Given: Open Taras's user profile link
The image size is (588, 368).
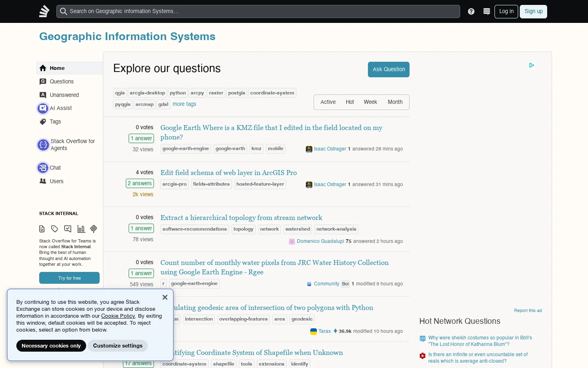Looking at the screenshot, I should (325, 332).
